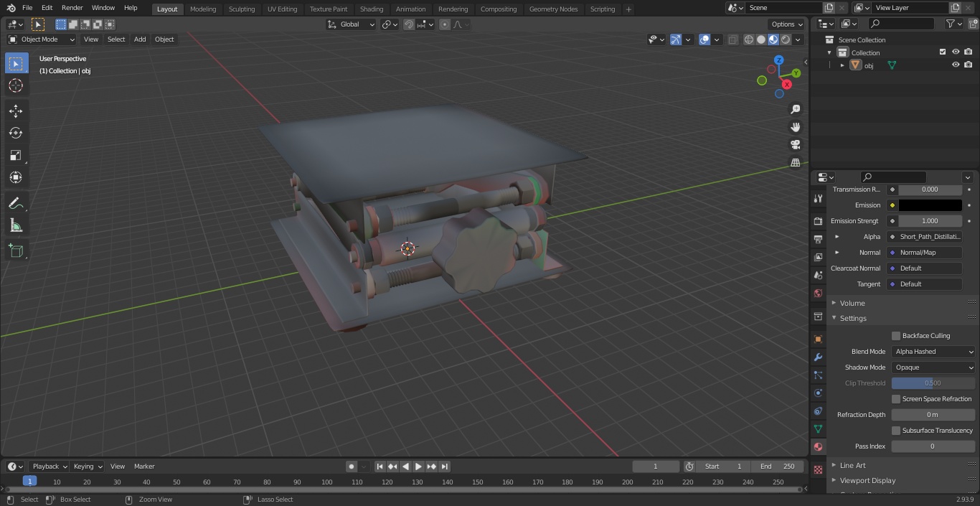
Task: Click the timeline Marker menu
Action: (144, 467)
